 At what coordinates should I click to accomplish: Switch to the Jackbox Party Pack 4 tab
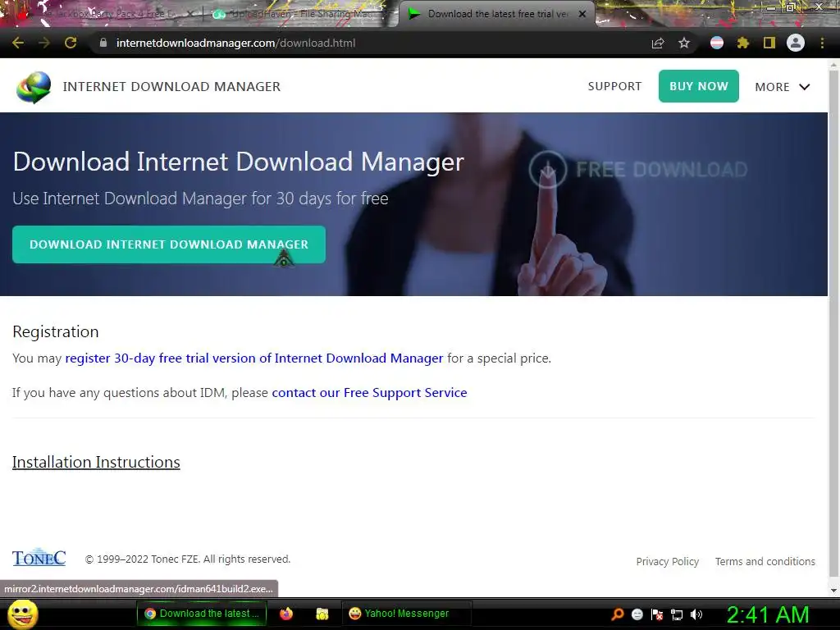(102, 15)
